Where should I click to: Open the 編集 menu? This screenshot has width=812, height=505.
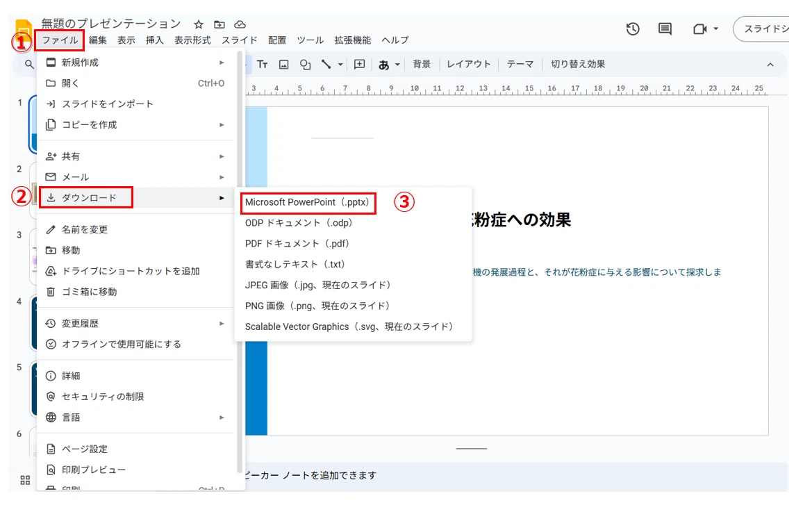tap(97, 40)
